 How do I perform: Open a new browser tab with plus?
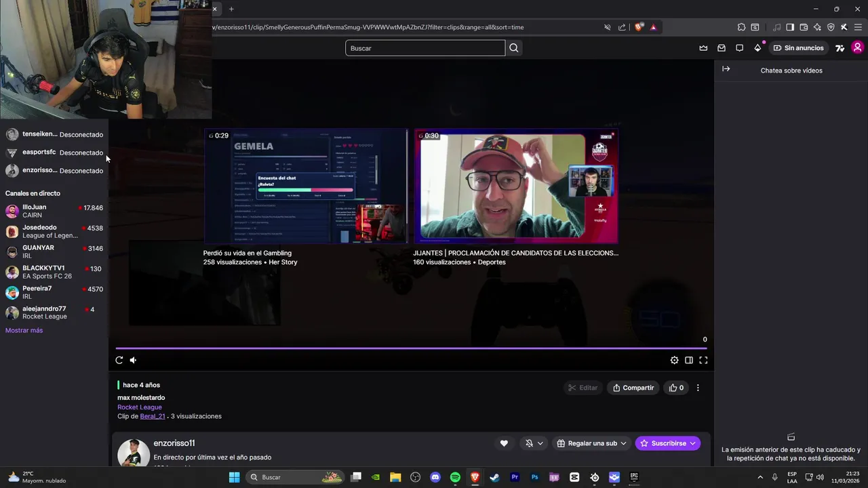231,9
